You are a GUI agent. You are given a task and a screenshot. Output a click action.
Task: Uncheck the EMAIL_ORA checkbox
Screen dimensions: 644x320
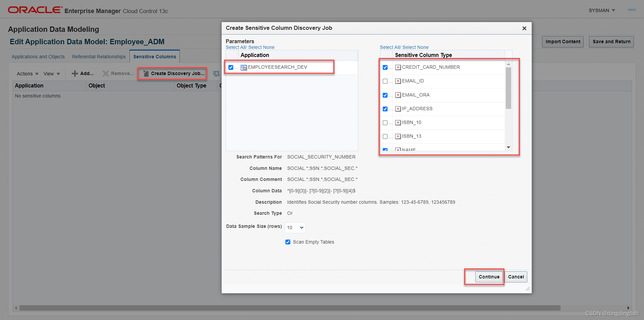click(385, 95)
